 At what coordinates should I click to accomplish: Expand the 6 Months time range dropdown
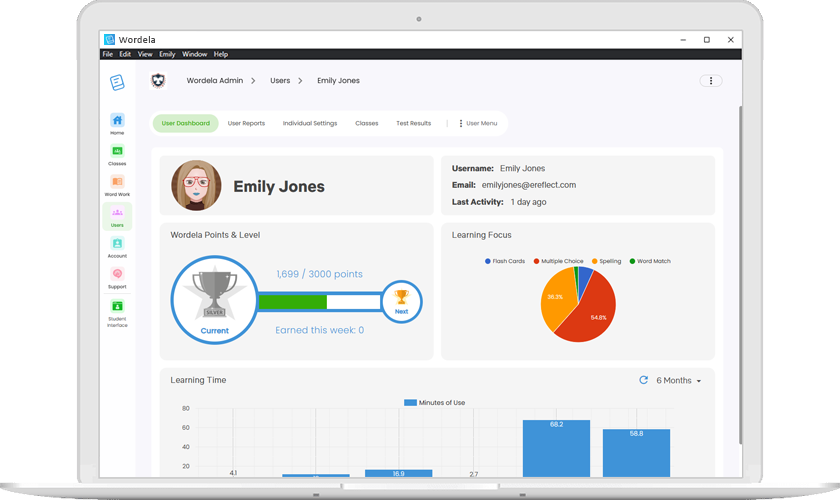[x=679, y=380]
